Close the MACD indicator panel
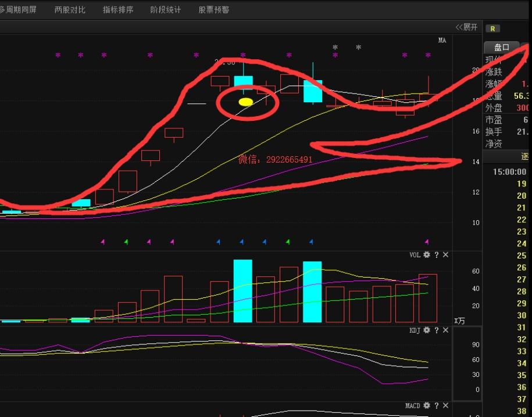The height and width of the screenshot is (417, 532). [445, 405]
